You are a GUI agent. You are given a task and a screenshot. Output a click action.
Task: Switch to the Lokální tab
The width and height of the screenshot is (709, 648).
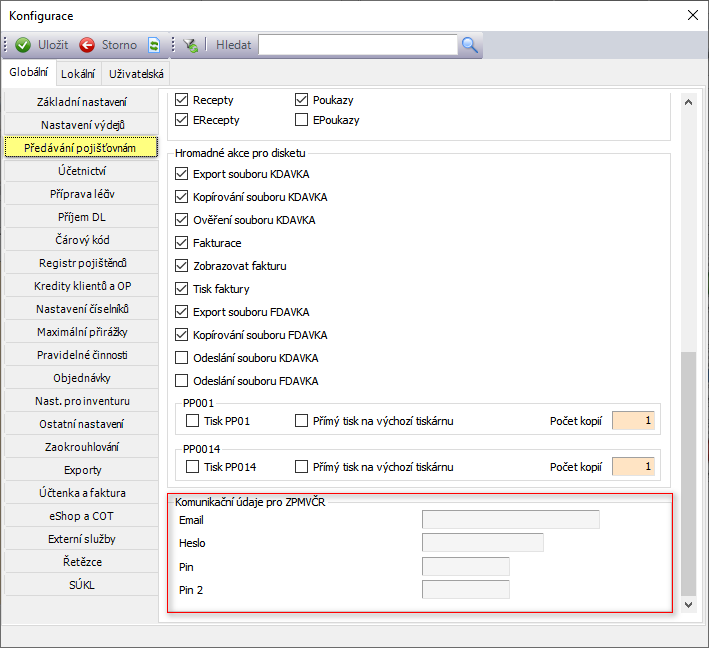(78, 74)
